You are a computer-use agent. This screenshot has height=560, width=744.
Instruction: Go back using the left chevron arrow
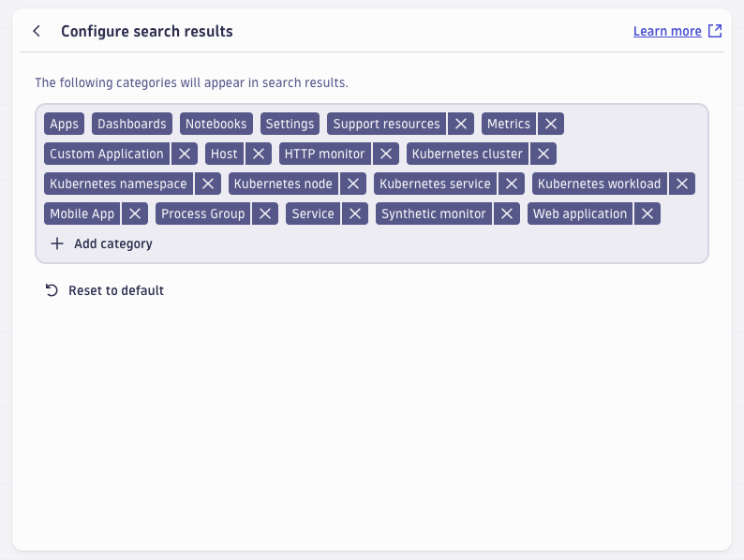tap(37, 31)
